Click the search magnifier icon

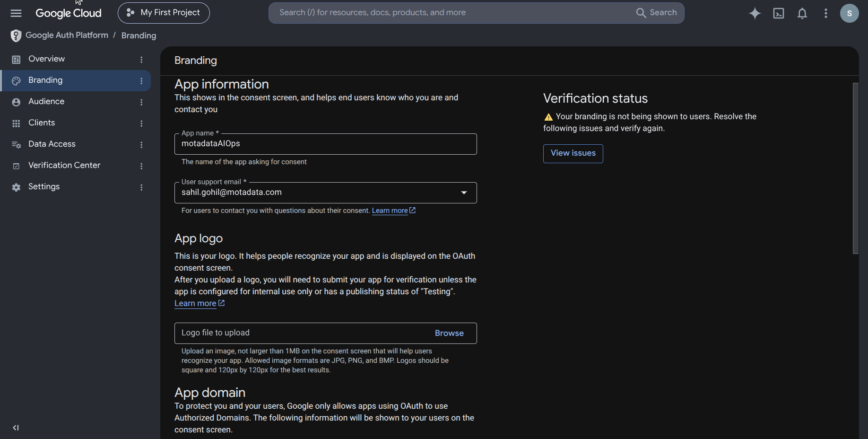click(641, 13)
